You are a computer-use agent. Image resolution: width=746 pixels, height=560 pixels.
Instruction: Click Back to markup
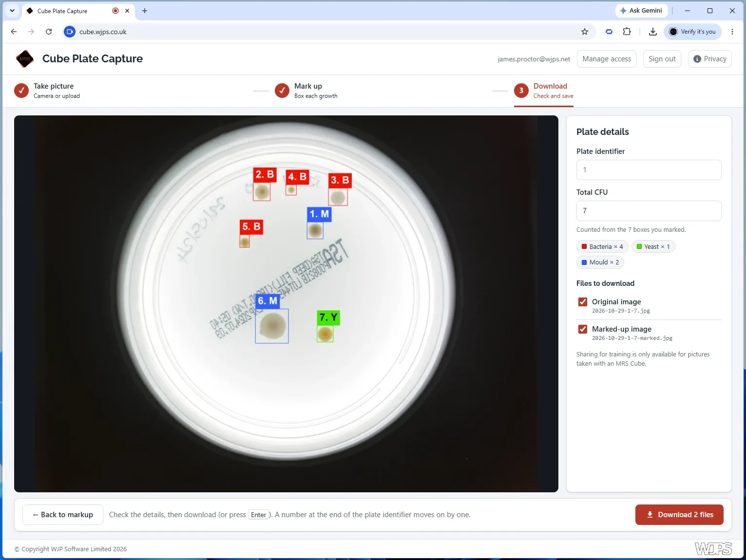point(63,515)
